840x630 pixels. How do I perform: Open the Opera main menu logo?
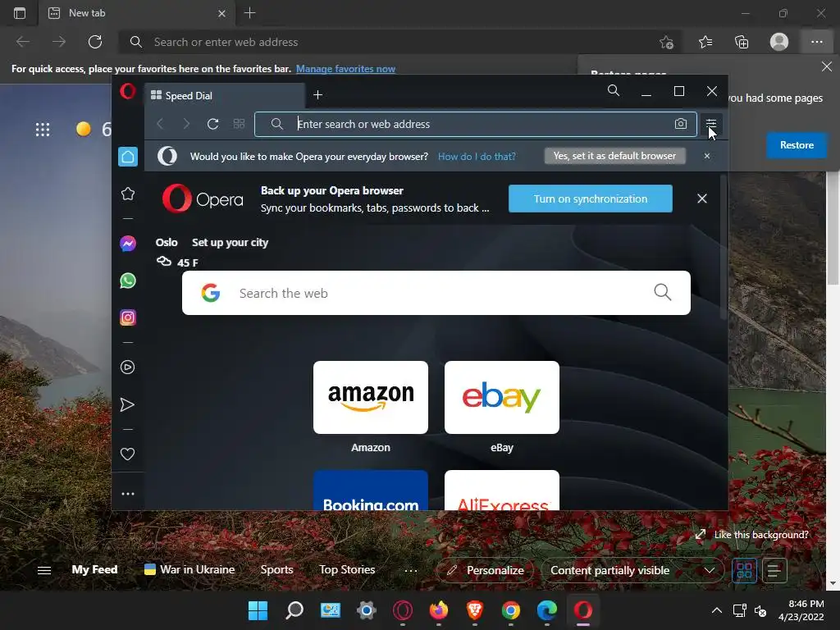[x=127, y=91]
